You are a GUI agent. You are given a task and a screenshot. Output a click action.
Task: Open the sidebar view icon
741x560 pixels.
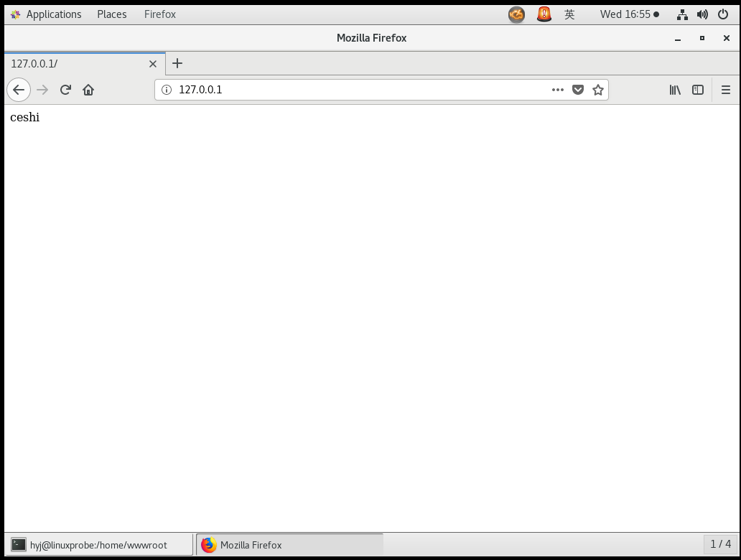point(698,90)
